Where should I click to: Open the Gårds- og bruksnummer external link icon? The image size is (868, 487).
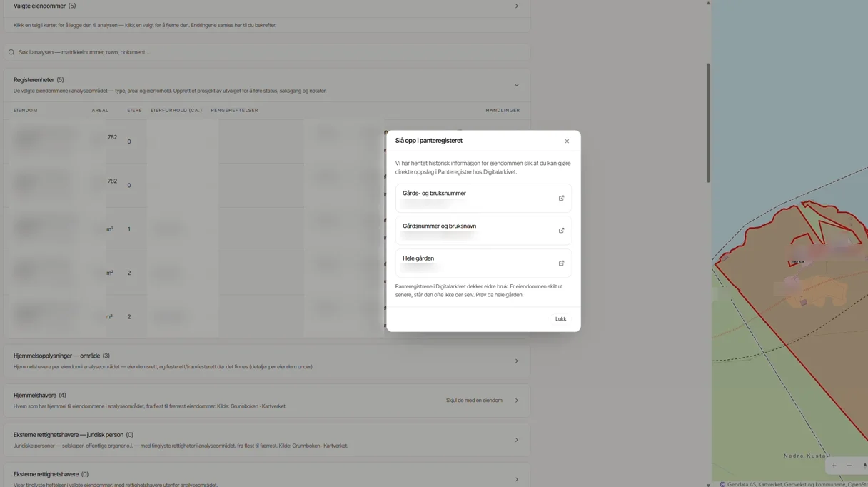(x=561, y=199)
